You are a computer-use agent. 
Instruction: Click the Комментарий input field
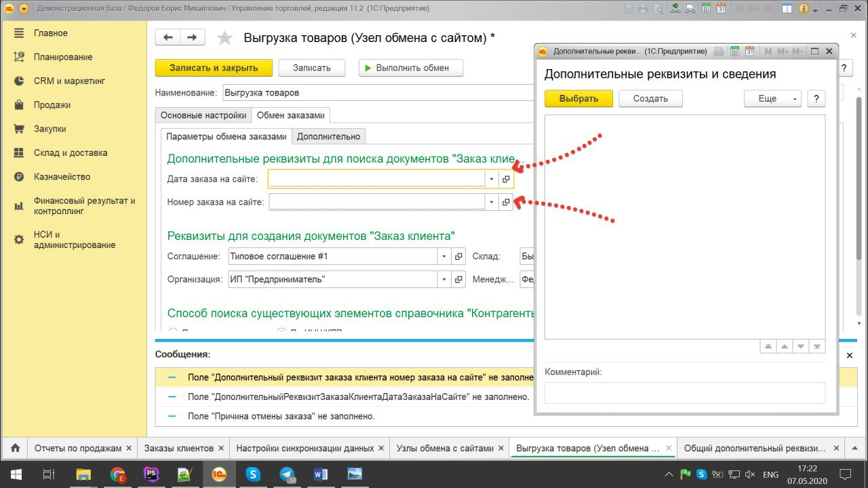click(x=684, y=393)
